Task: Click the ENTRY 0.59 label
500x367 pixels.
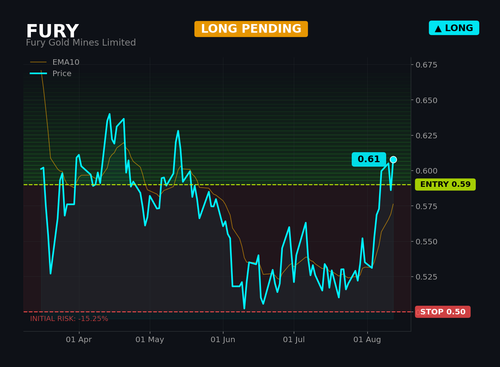Action: 445,184
